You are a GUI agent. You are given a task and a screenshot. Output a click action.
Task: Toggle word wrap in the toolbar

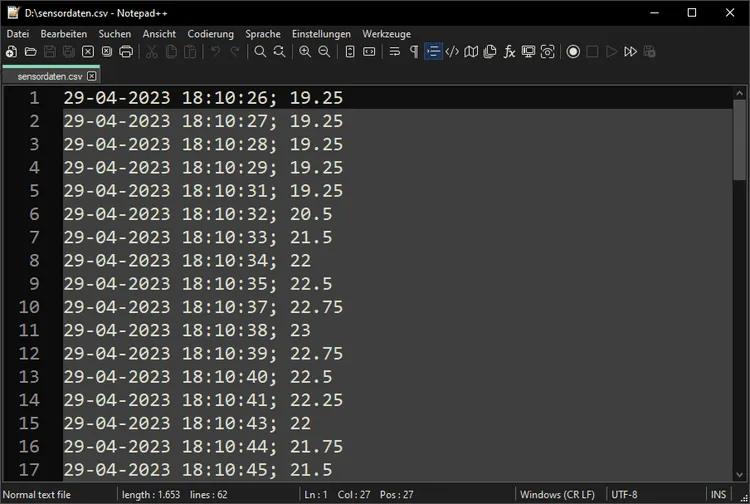tap(395, 52)
